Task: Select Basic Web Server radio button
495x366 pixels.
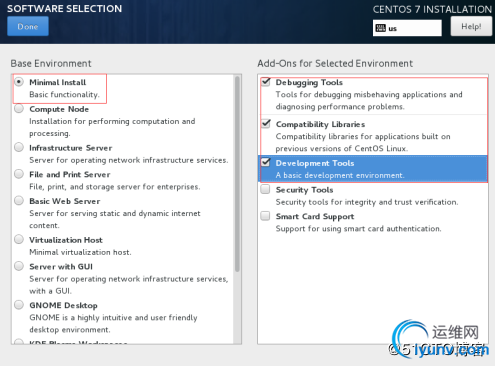Action: click(x=19, y=201)
